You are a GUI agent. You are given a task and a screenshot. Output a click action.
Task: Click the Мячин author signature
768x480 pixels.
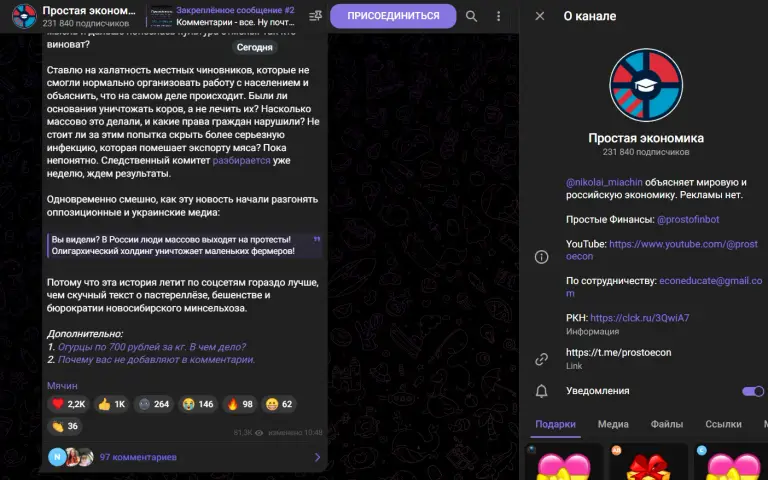(x=62, y=385)
